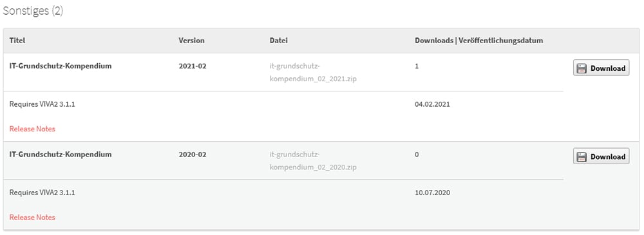The height and width of the screenshot is (235, 644).
Task: Click the Version column header
Action: pos(191,41)
